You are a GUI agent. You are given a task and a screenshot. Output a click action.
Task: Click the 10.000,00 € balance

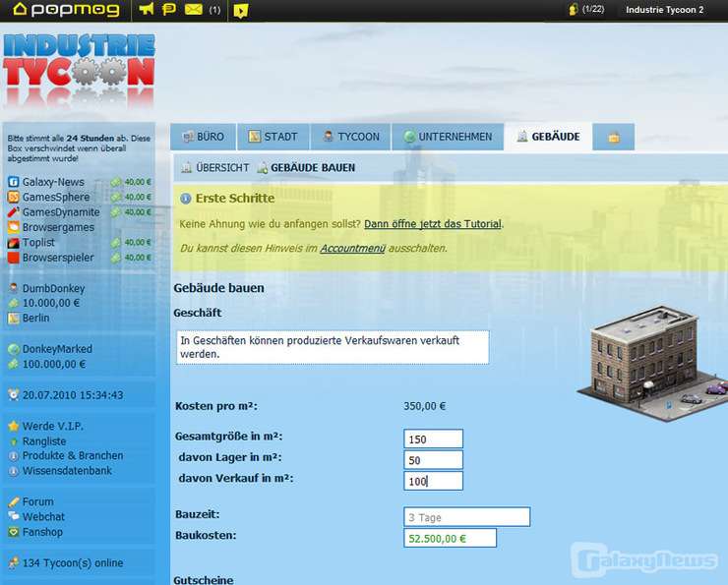51,303
